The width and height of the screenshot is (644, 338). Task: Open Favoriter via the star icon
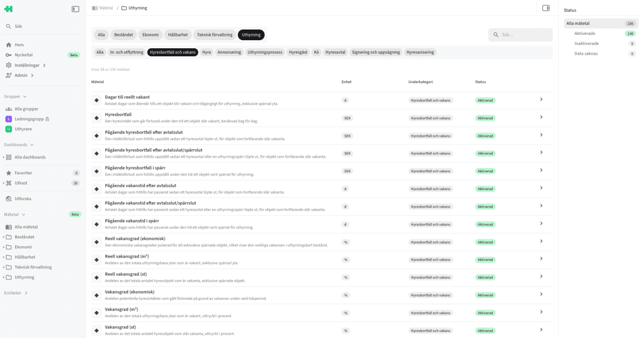click(x=9, y=172)
